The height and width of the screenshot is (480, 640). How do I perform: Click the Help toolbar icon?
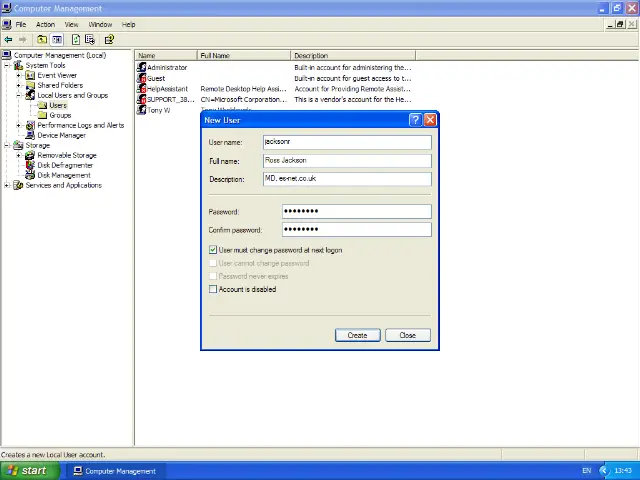[109, 40]
